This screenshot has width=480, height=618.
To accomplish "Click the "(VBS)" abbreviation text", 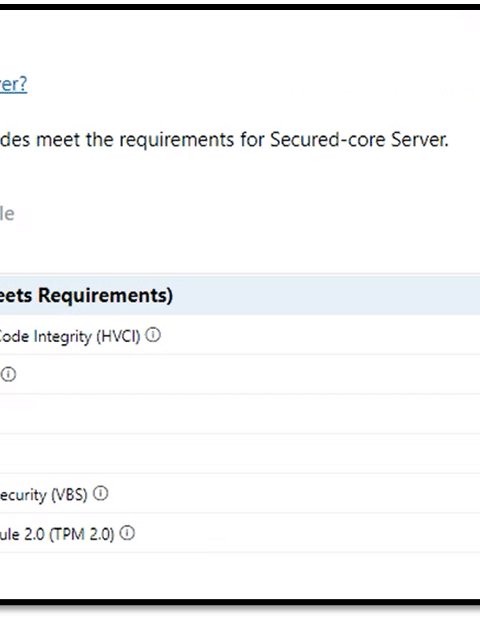I will (x=69, y=495).
